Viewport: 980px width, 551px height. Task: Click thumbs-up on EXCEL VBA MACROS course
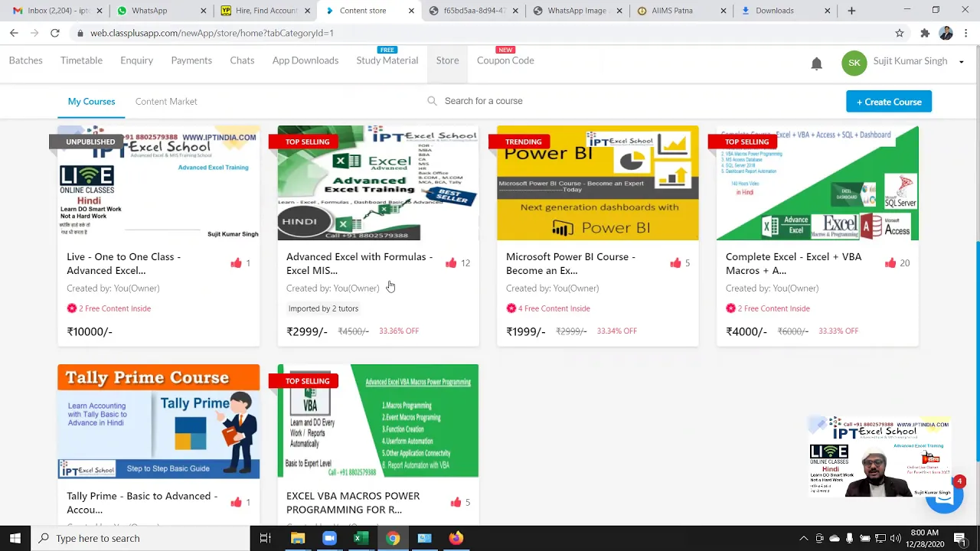456,502
